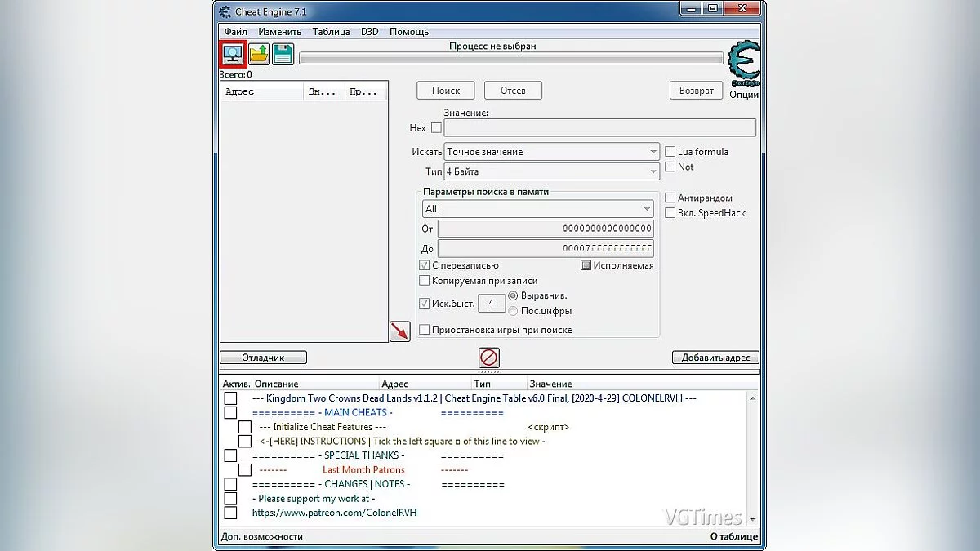Toggle Иск.быст. fast scan checkbox

424,303
